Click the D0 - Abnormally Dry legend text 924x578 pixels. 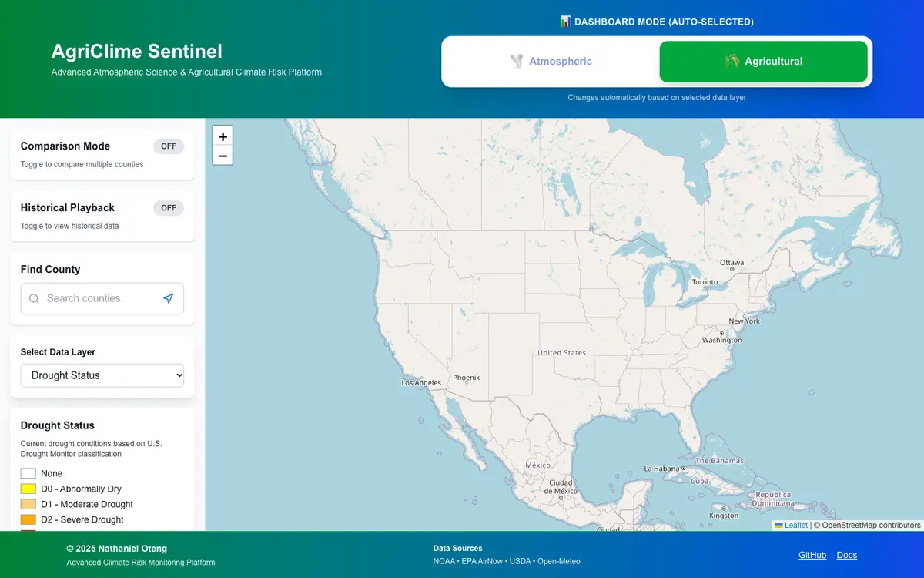(81, 489)
